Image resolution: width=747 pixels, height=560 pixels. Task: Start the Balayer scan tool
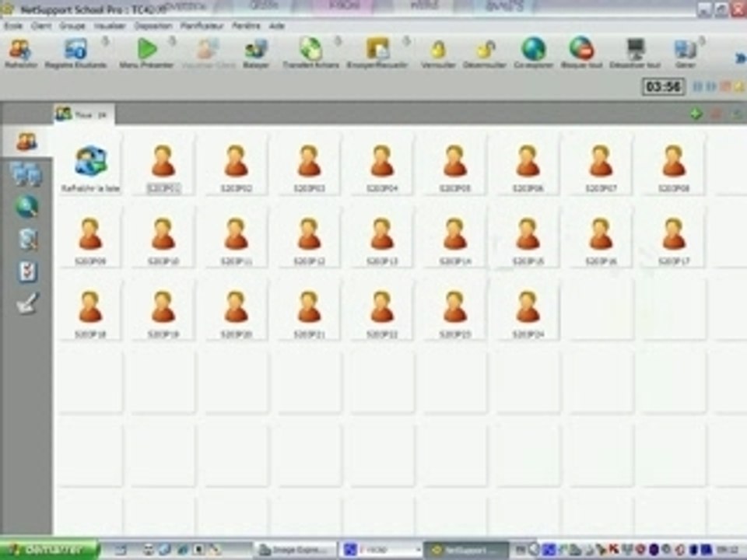click(256, 54)
